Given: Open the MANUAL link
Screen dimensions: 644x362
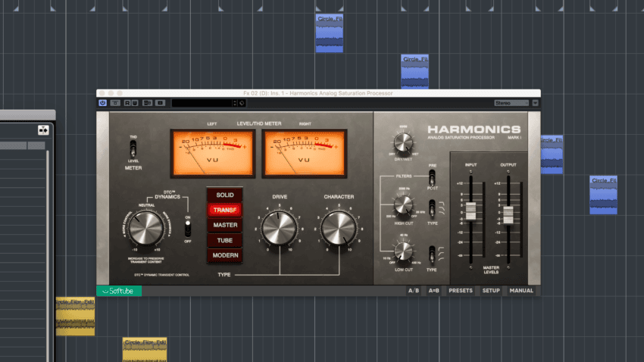Looking at the screenshot, I should (x=521, y=291).
